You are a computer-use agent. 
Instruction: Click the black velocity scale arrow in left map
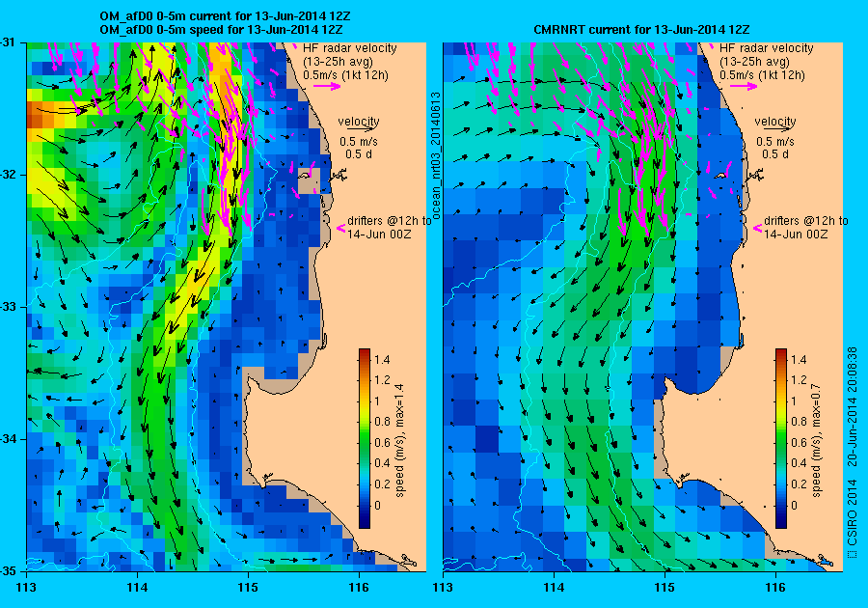[x=360, y=128]
